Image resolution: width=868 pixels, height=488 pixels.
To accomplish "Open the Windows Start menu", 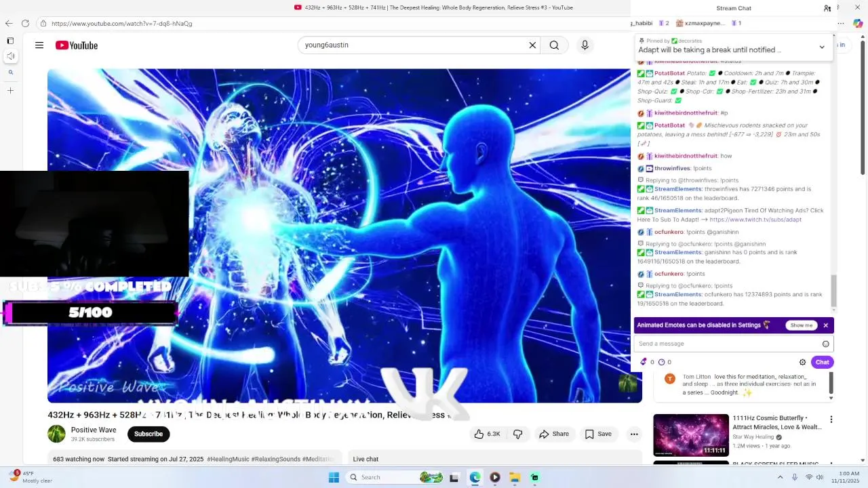I will [x=334, y=477].
